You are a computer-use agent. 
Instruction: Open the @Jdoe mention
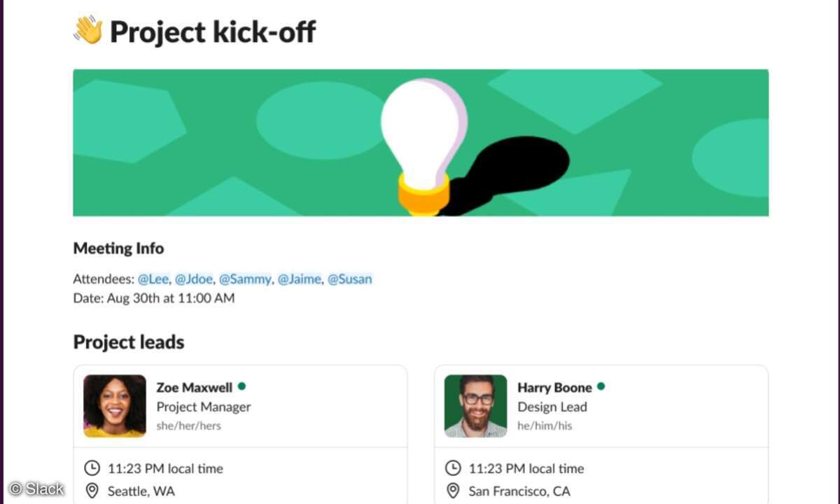[193, 279]
